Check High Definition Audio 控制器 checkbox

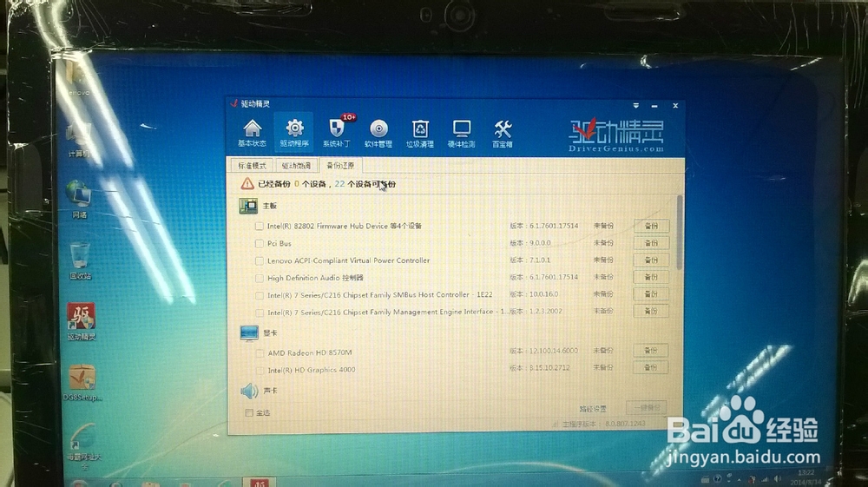point(259,279)
